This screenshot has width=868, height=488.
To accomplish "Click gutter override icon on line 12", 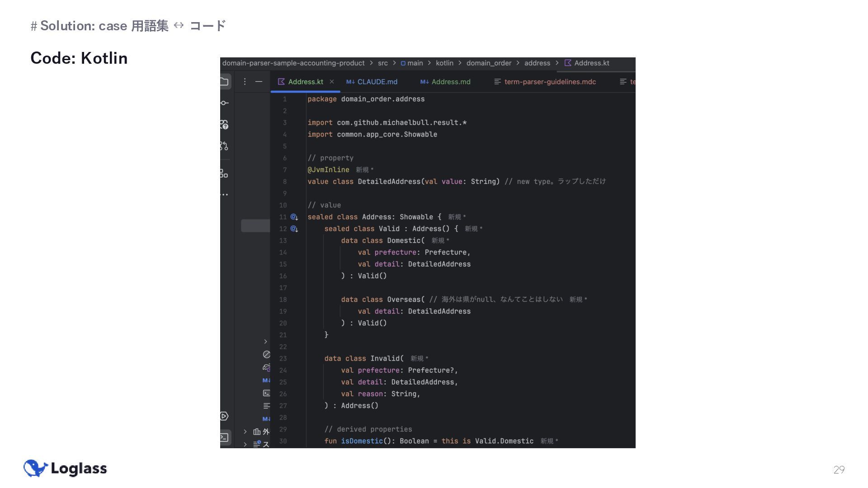I will coord(294,229).
